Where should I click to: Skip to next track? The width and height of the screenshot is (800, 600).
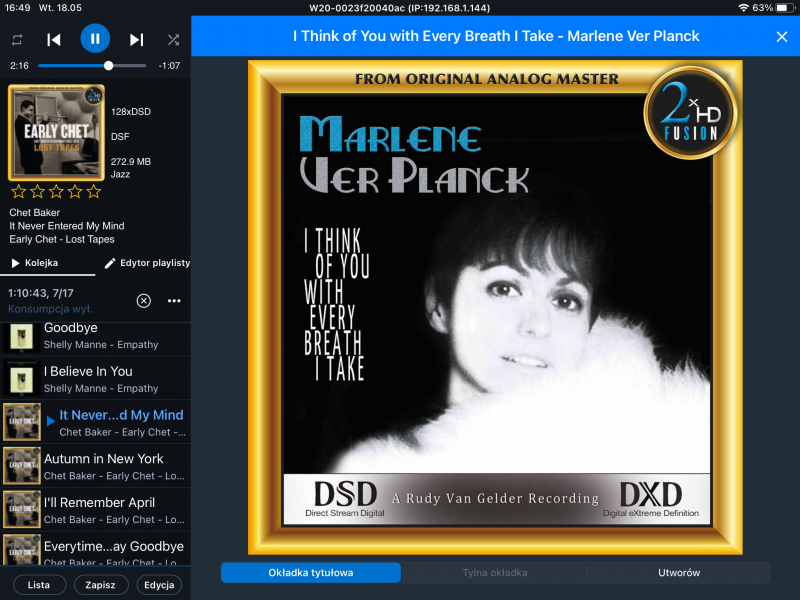click(136, 40)
